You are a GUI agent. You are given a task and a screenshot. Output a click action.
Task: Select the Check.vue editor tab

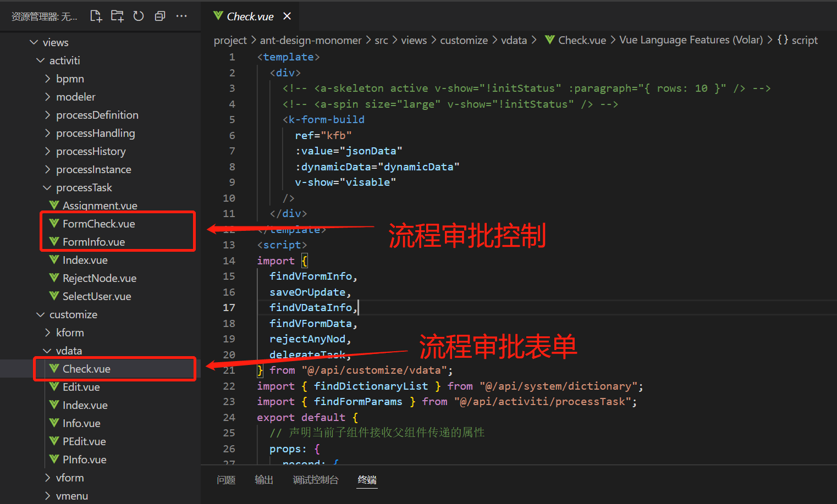(x=250, y=16)
